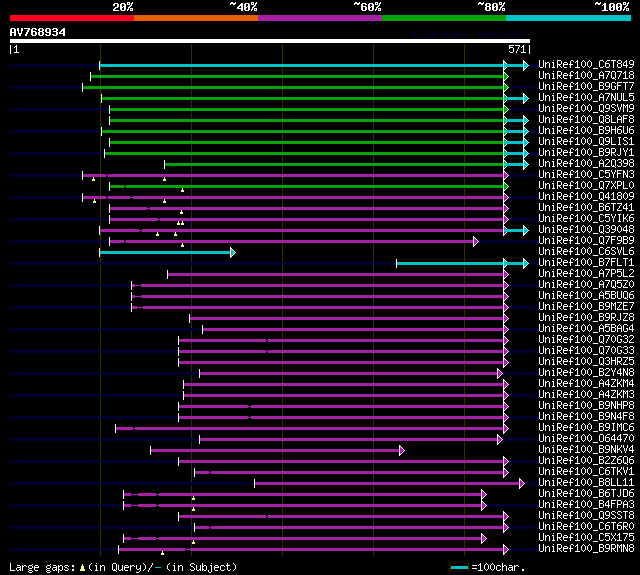Viewport: 640px width, 575px height.
Task: Click UniRef100_B9RJZ8 hit name
Action: [x=586, y=318]
